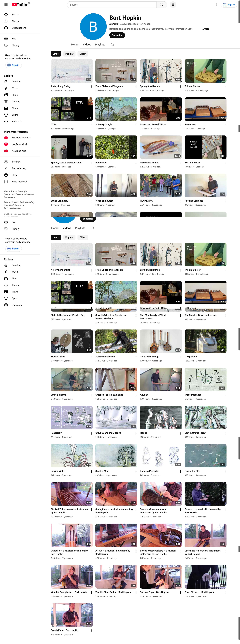Viewport: 240px width, 644px height.
Task: Select the Popular sort chip
Action: coord(69,54)
